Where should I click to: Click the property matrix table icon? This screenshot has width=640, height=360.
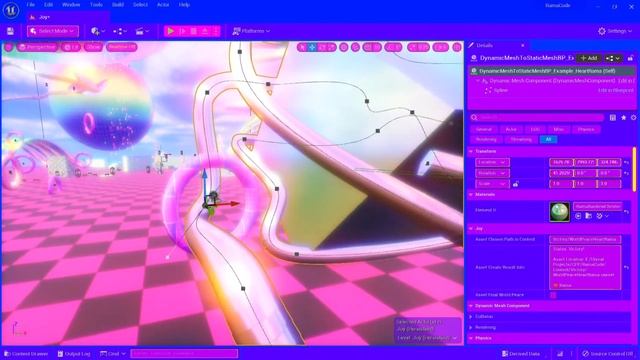click(x=613, y=118)
